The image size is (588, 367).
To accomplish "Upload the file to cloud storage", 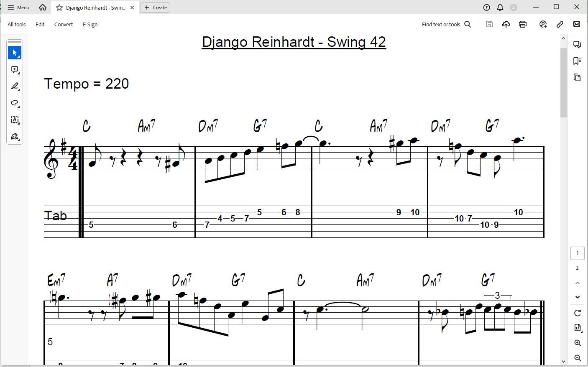I will coord(506,24).
